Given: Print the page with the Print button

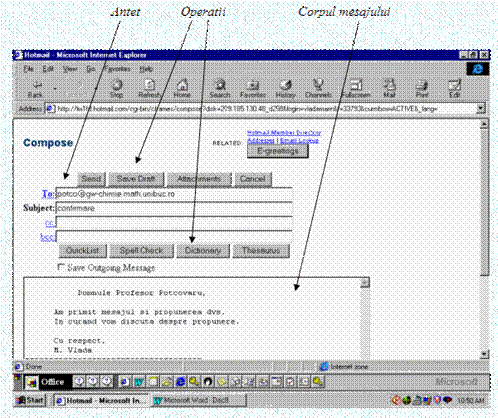Looking at the screenshot, I should click(x=422, y=89).
